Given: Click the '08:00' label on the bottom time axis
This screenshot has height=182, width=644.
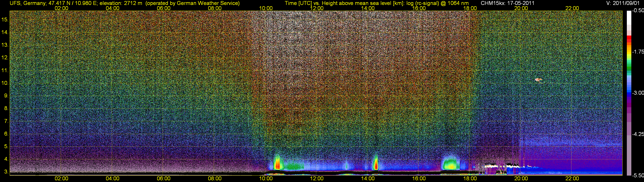Looking at the screenshot, I should pyautogui.click(x=215, y=179).
